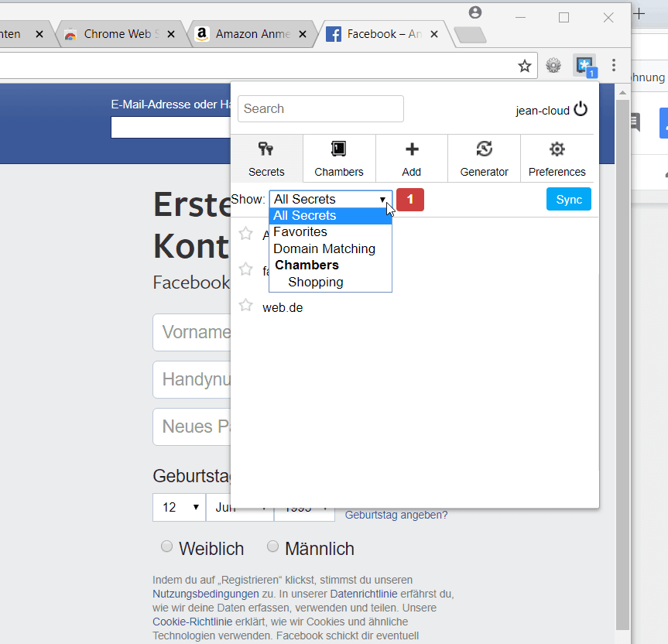Screen dimensions: 668x644
Task: Click the Chrome profile avatar icon
Action: [475, 13]
